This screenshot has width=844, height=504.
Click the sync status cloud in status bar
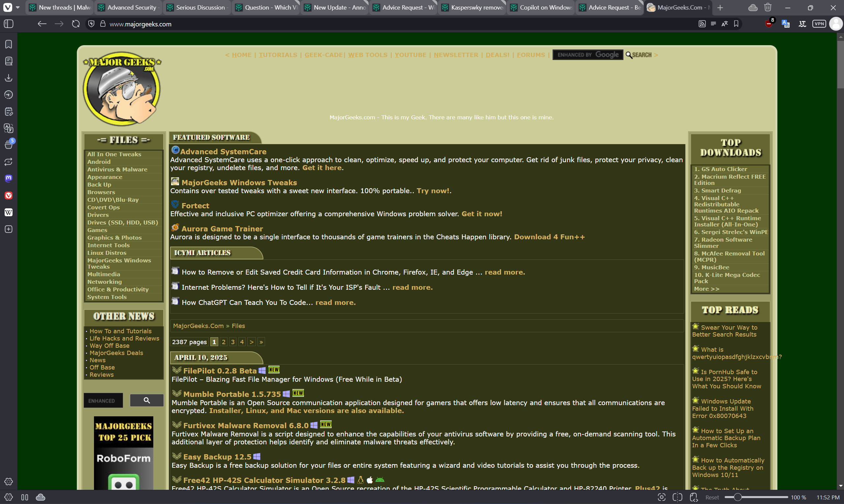pyautogui.click(x=41, y=497)
